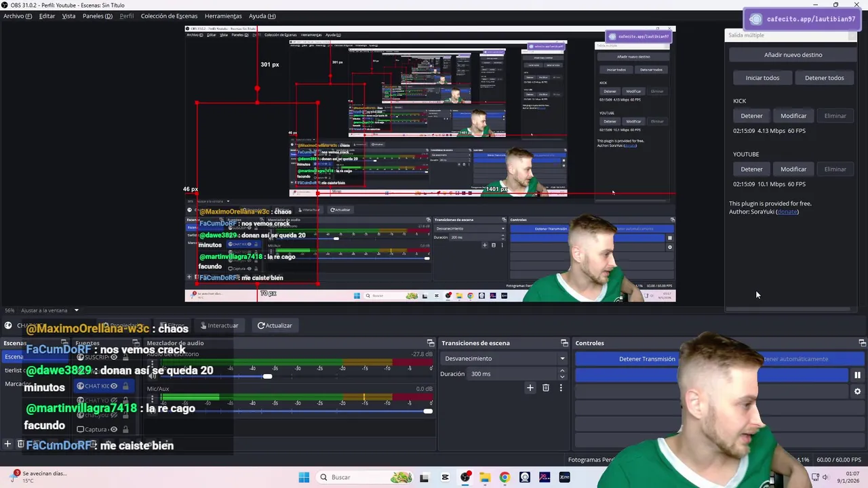Click the Duración 300 ms field
Viewport: 868px width, 488px height.
coord(513,374)
